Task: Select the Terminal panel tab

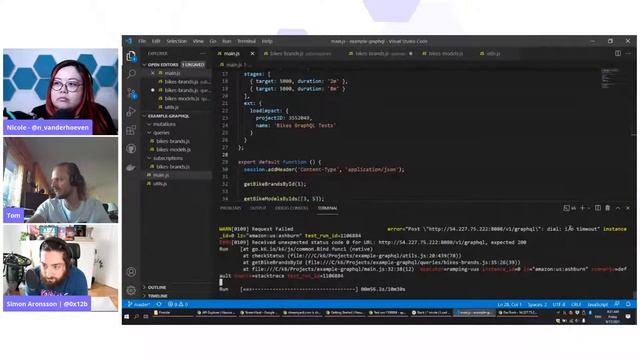Action: pyautogui.click(x=327, y=208)
